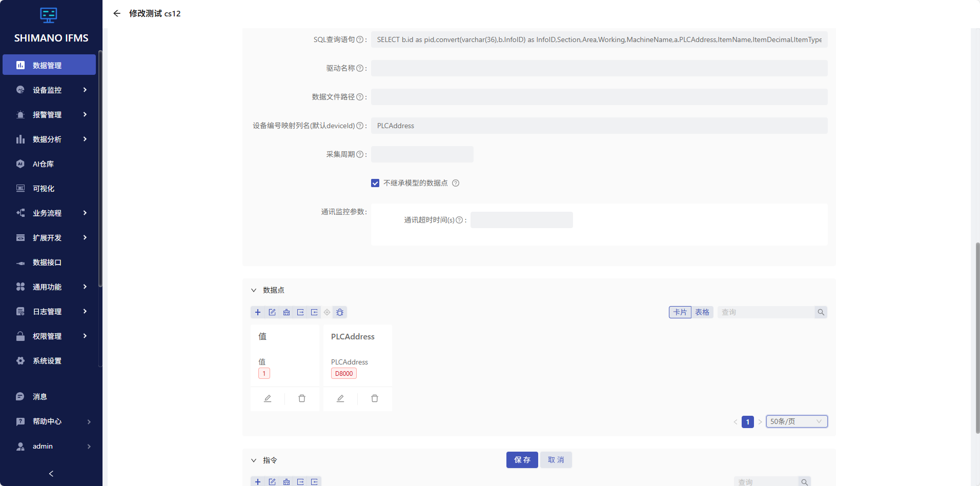Screen dimensions: 980x486
Task: Click the search magnifier beside data point search box
Action: tap(821, 312)
